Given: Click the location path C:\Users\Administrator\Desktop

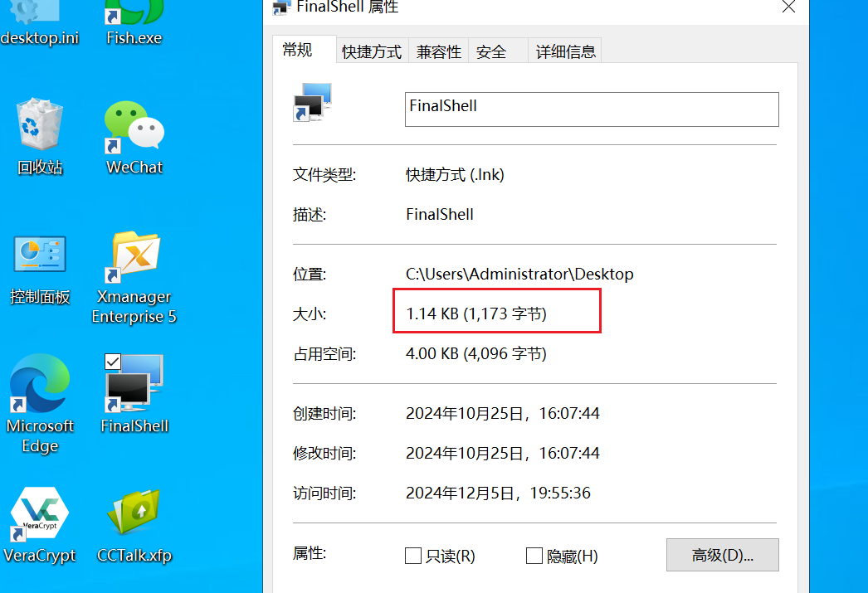Looking at the screenshot, I should [519, 274].
